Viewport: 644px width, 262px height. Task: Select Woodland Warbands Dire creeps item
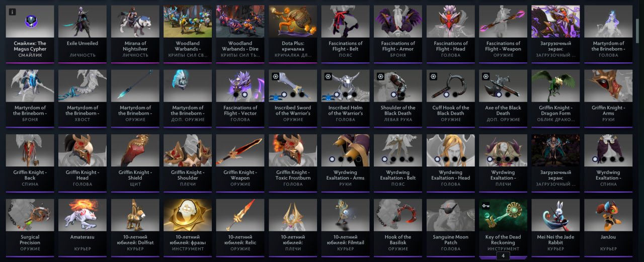point(240,34)
